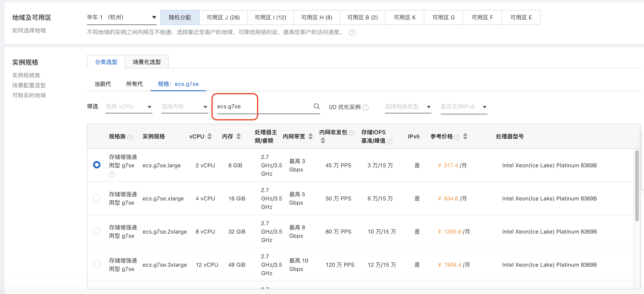Switch to the 场景化选型 tab
Screen dimensions: 644x294
click(x=147, y=61)
